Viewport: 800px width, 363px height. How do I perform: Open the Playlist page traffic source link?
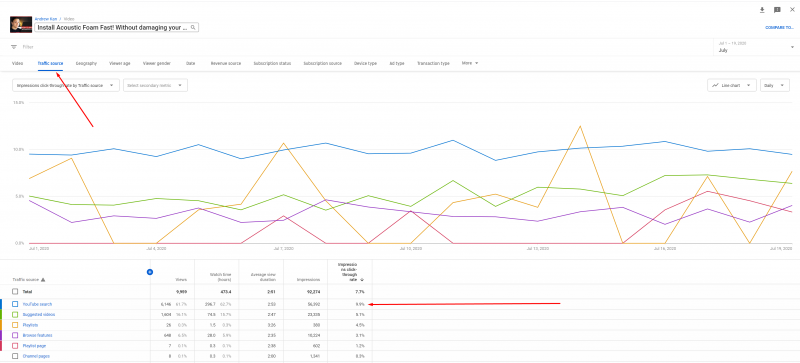(x=34, y=346)
